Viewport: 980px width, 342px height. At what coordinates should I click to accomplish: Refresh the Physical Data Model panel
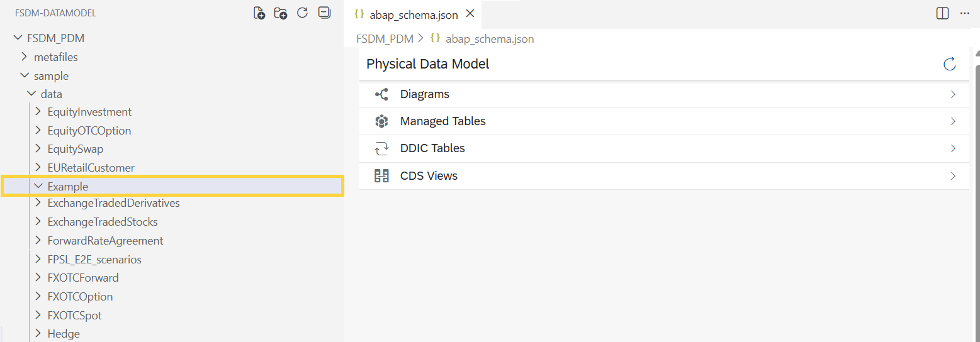(x=950, y=64)
